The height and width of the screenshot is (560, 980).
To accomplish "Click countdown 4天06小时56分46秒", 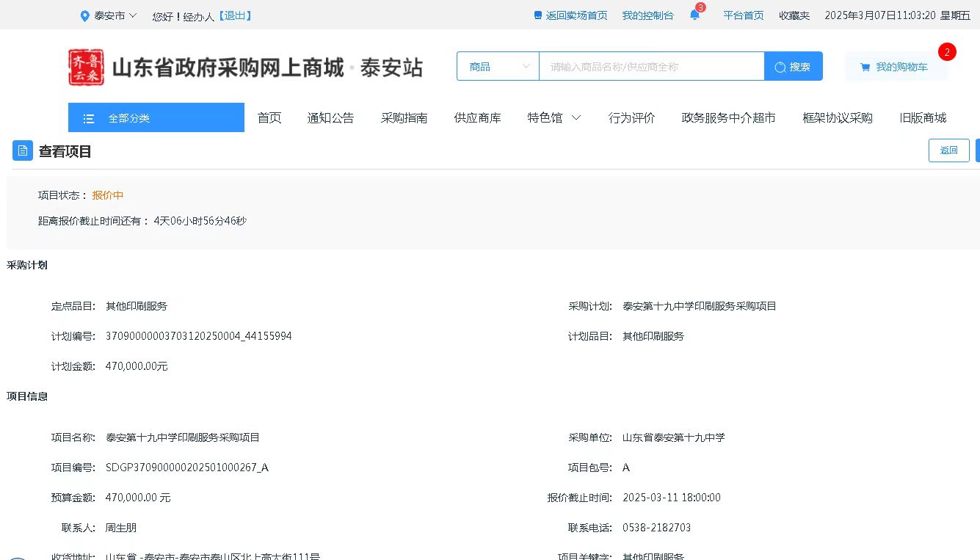I will (x=200, y=220).
